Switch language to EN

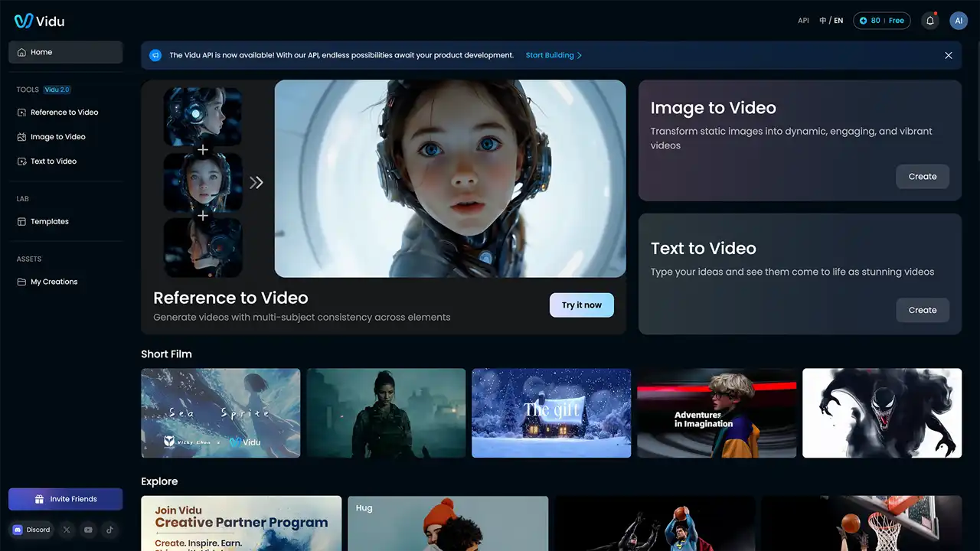pyautogui.click(x=838, y=21)
